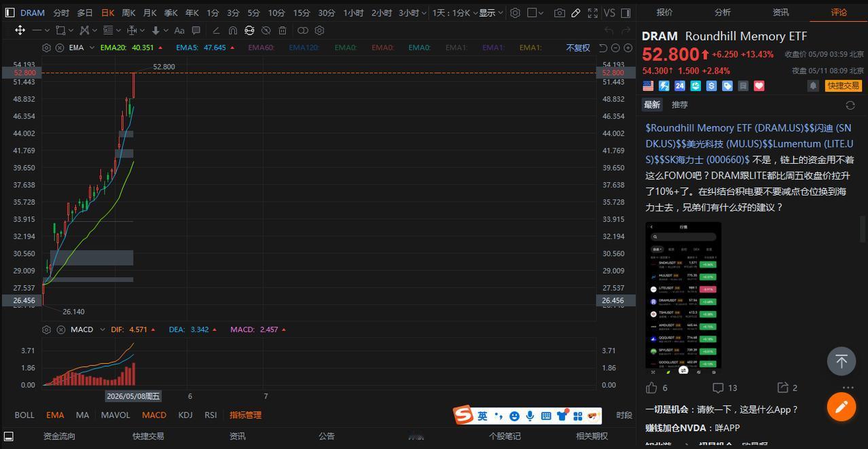Image resolution: width=868 pixels, height=449 pixels.
Task: Toggle MAVOL indicator
Action: tap(115, 415)
